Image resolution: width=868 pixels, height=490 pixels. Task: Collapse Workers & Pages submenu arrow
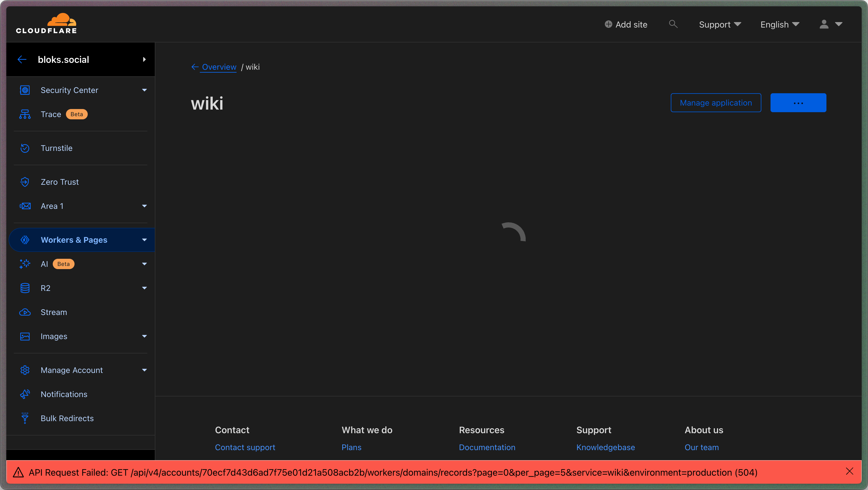coord(144,240)
